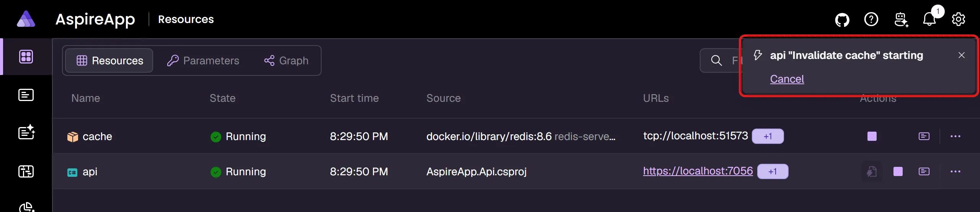Sort by the Start time column header

click(x=354, y=98)
